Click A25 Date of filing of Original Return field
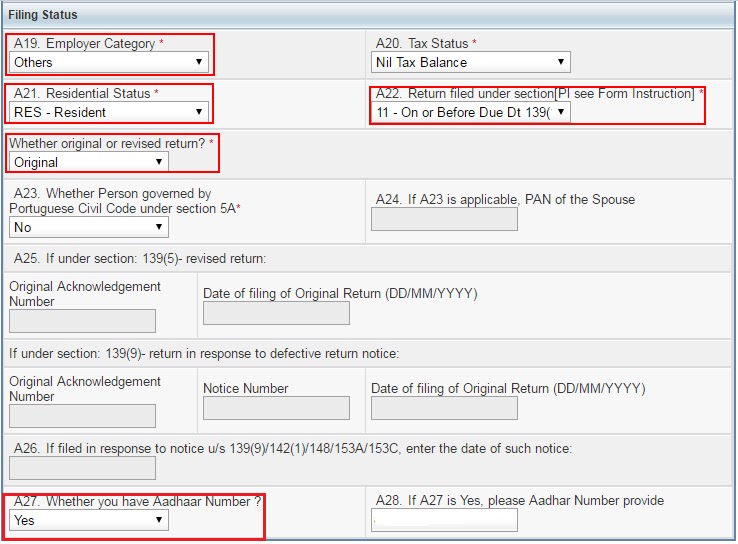738x544 pixels. (276, 313)
